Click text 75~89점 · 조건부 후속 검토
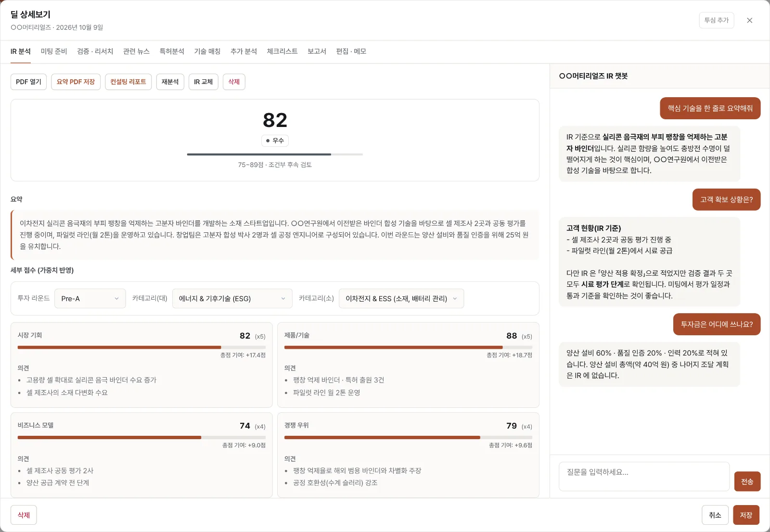This screenshot has height=532, width=770. pos(275,165)
